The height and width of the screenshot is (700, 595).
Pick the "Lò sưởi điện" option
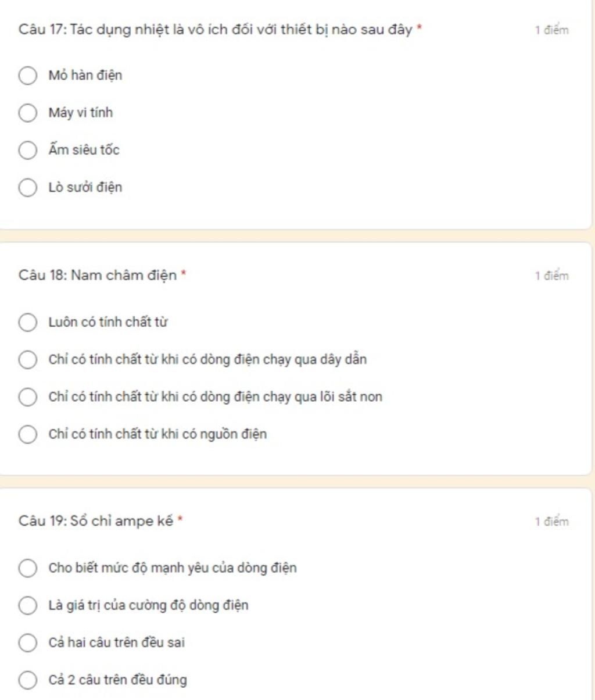pos(28,187)
